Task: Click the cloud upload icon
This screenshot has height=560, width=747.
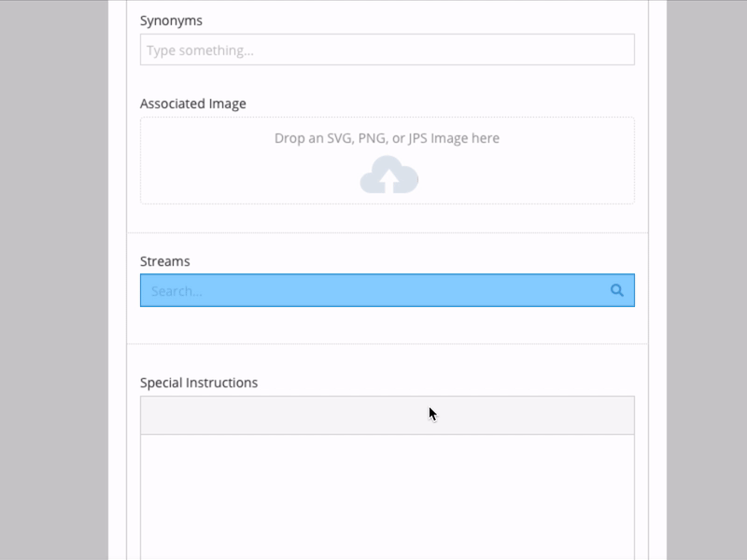Action: [x=388, y=175]
